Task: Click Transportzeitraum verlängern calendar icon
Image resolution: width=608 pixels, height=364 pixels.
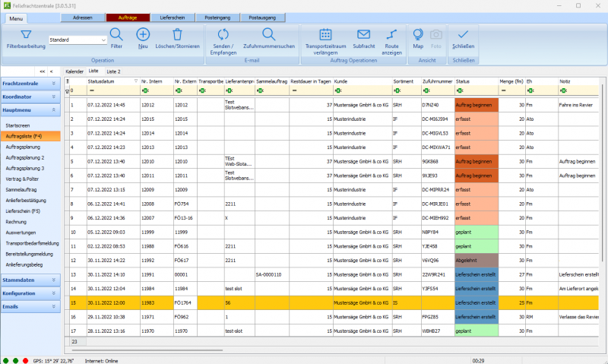Action: (x=325, y=36)
